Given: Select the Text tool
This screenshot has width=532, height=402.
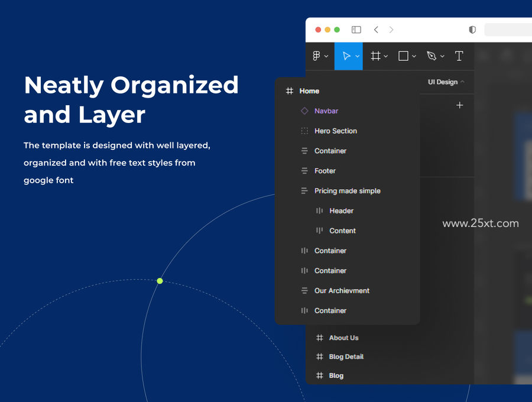Looking at the screenshot, I should (459, 56).
